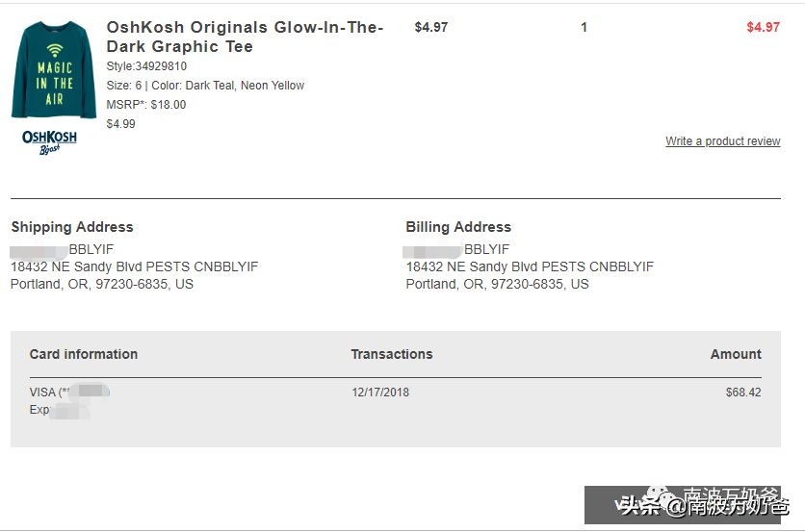This screenshot has width=805, height=532.
Task: Click the Shipping Address heading
Action: click(x=72, y=227)
